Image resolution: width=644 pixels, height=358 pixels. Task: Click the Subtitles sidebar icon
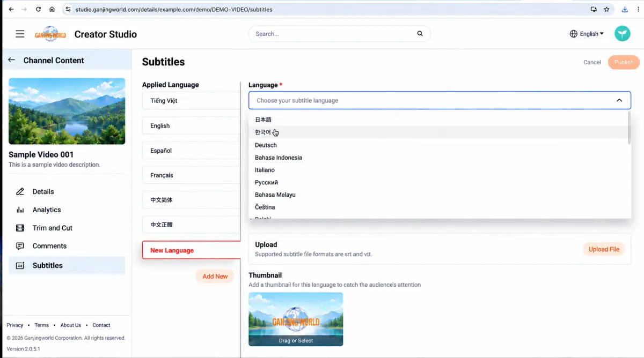20,265
